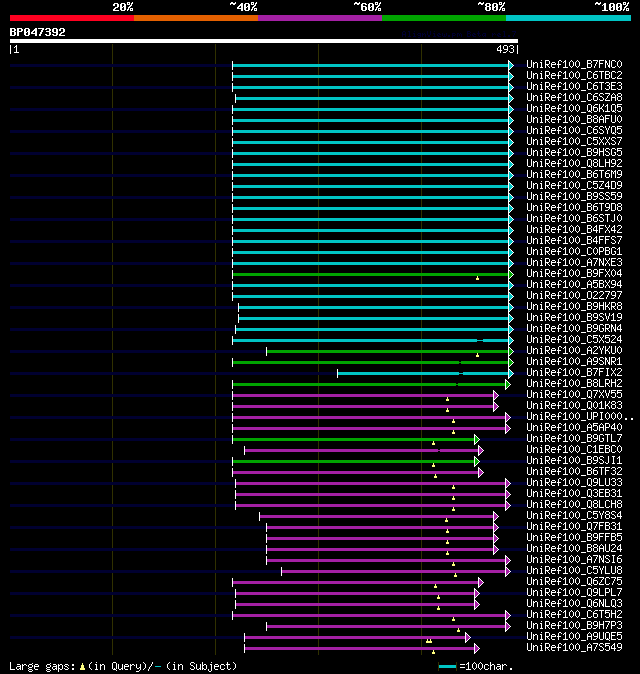Screen dimensions: 640x674
Task: Click the =100char. scale caption
Action: click(x=486, y=667)
